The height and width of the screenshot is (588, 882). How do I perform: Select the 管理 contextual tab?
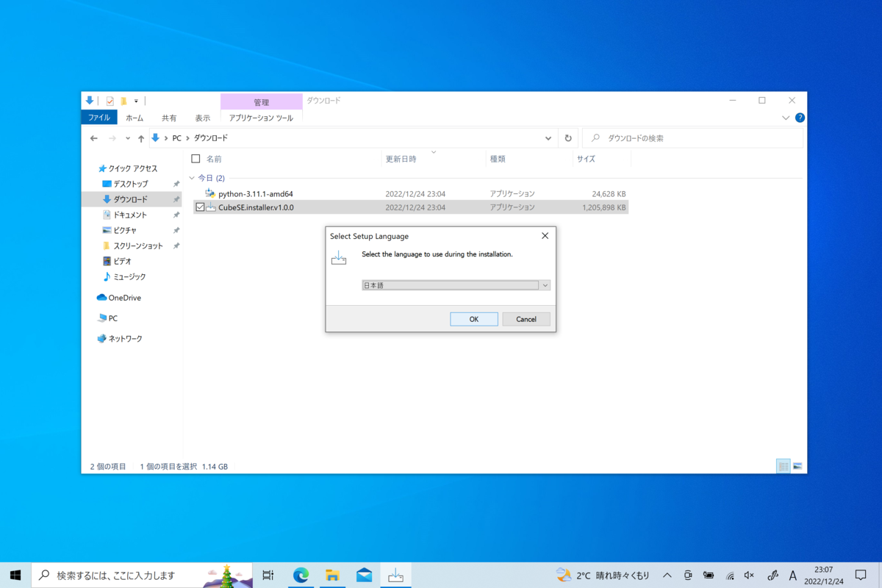(261, 102)
